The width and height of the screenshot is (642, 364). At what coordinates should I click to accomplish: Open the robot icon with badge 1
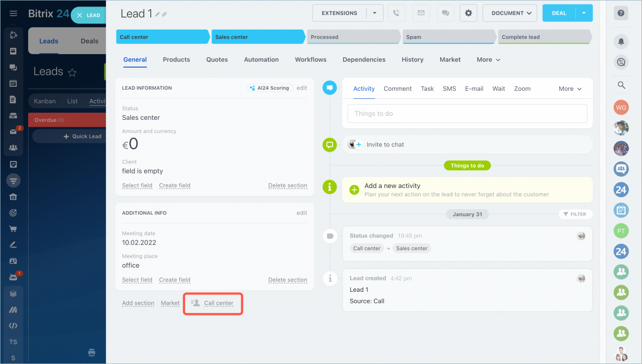[x=14, y=277]
